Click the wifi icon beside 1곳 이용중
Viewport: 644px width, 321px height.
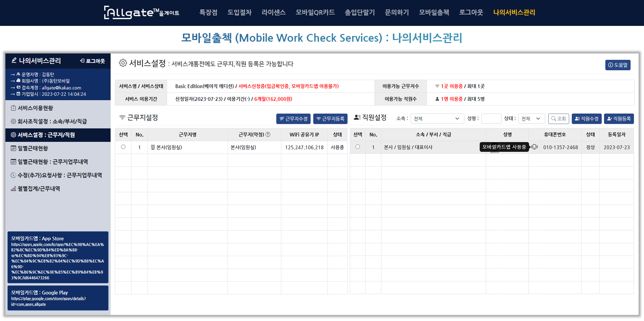click(437, 86)
